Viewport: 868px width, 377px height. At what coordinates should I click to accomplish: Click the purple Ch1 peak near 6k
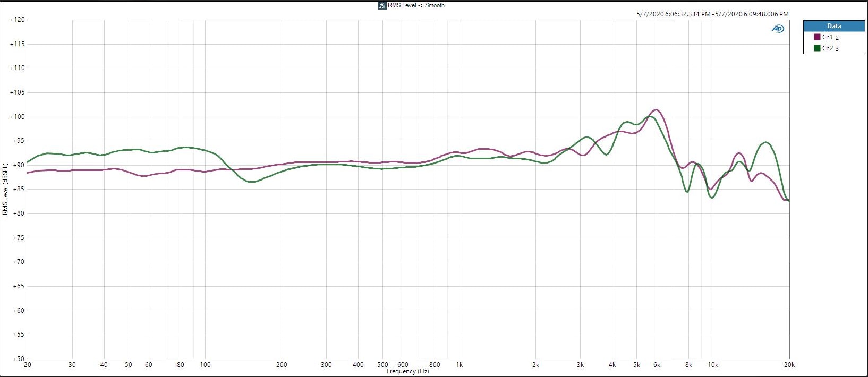pos(657,110)
